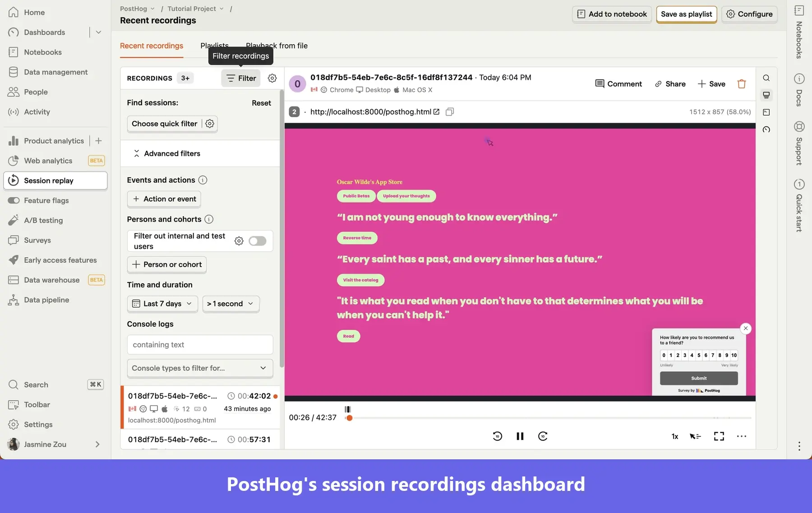Open Feature flags
Image resolution: width=812 pixels, height=513 pixels.
click(x=46, y=200)
